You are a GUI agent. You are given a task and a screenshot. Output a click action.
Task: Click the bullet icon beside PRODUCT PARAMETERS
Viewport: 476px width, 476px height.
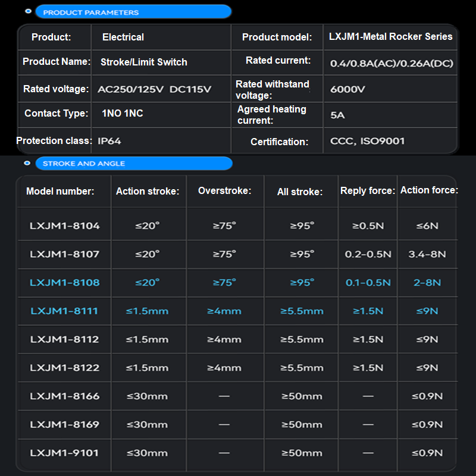point(28,12)
